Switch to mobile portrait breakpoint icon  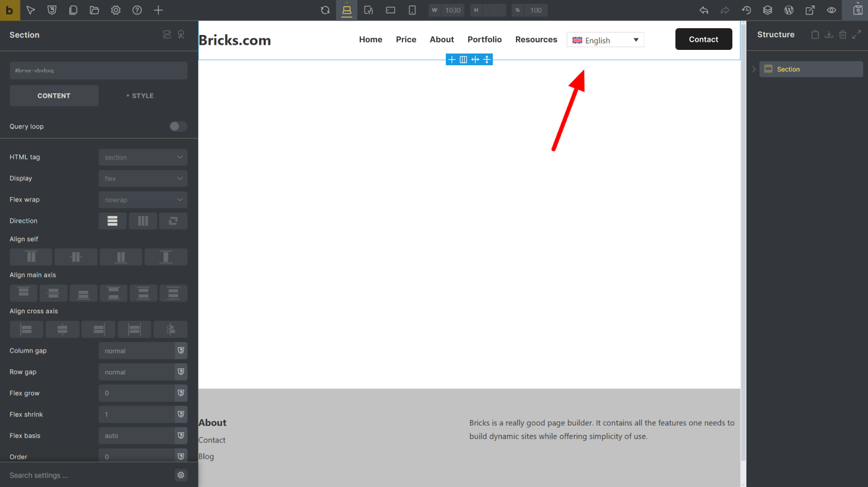pos(412,10)
